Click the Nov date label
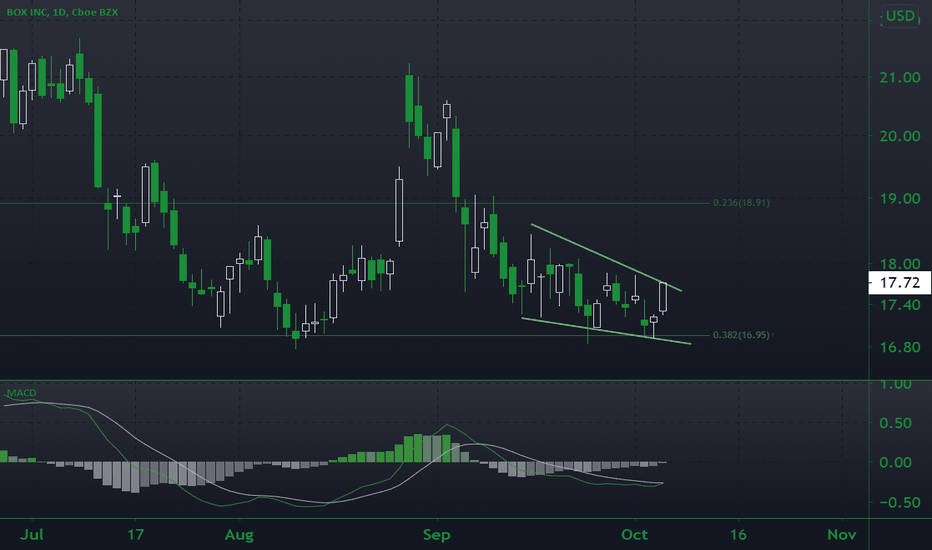932x550 pixels. [842, 535]
